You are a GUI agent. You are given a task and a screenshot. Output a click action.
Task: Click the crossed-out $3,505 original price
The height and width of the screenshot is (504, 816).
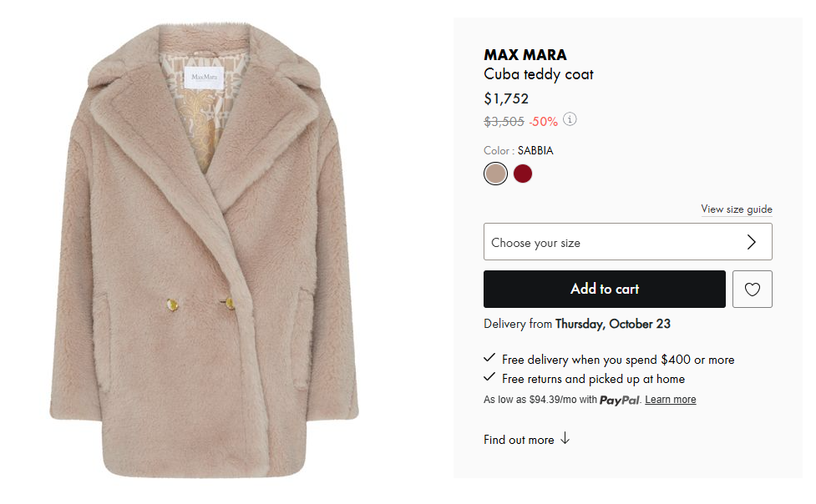(504, 122)
